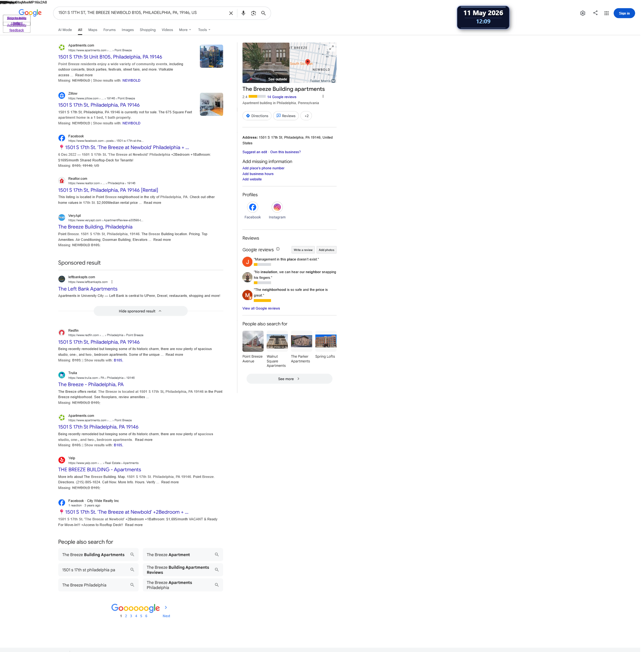The height and width of the screenshot is (652, 644).
Task: Click the Apartments.com building image thumbnail
Action: point(212,56)
